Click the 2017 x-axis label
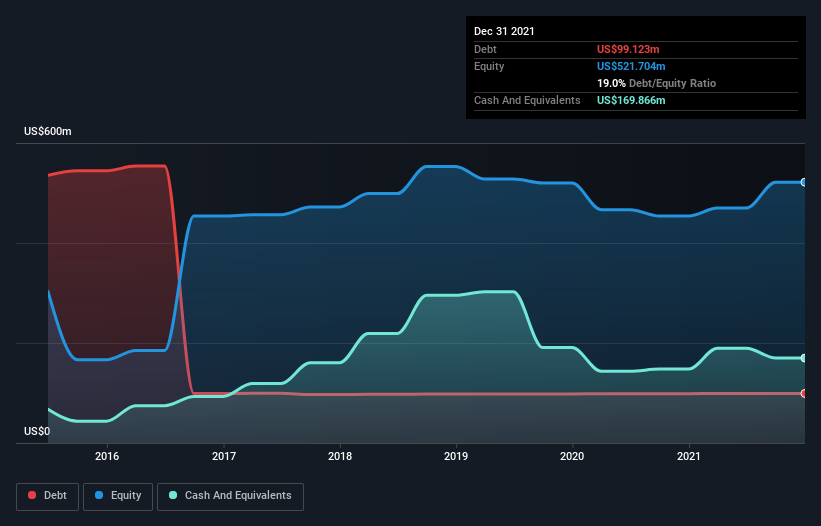 point(224,456)
